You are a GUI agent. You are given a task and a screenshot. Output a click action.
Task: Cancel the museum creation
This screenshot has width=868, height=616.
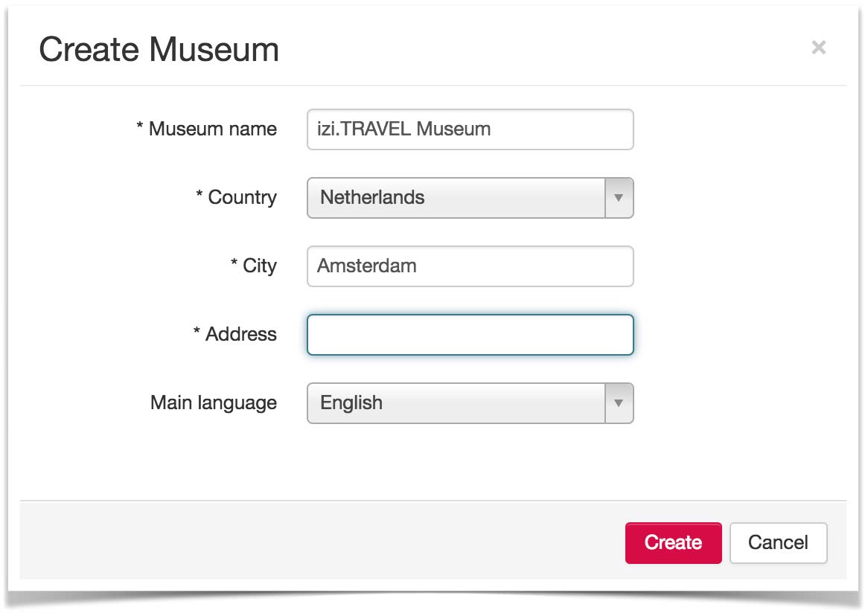(778, 542)
